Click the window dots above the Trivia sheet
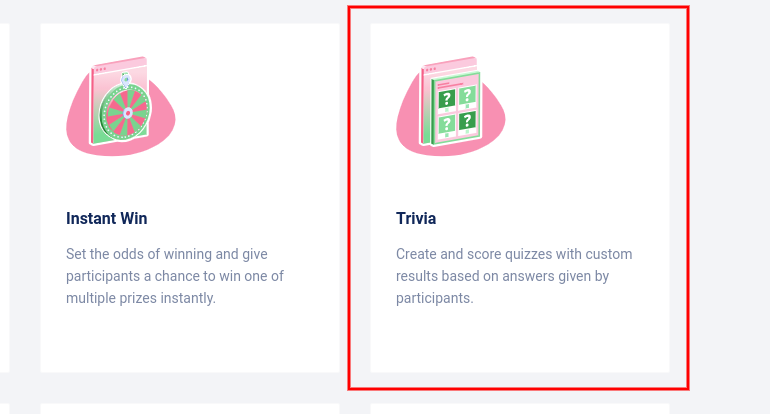The width and height of the screenshot is (770, 414). [431, 69]
